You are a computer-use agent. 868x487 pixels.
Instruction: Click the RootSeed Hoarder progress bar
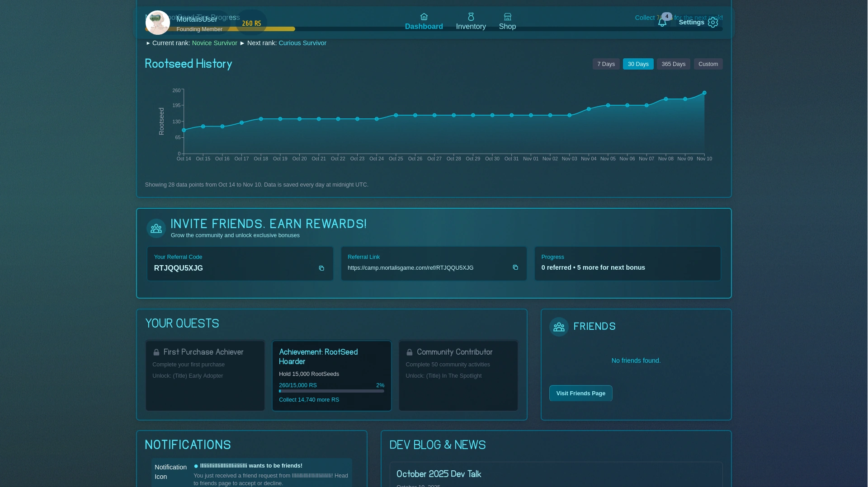pos(331,391)
